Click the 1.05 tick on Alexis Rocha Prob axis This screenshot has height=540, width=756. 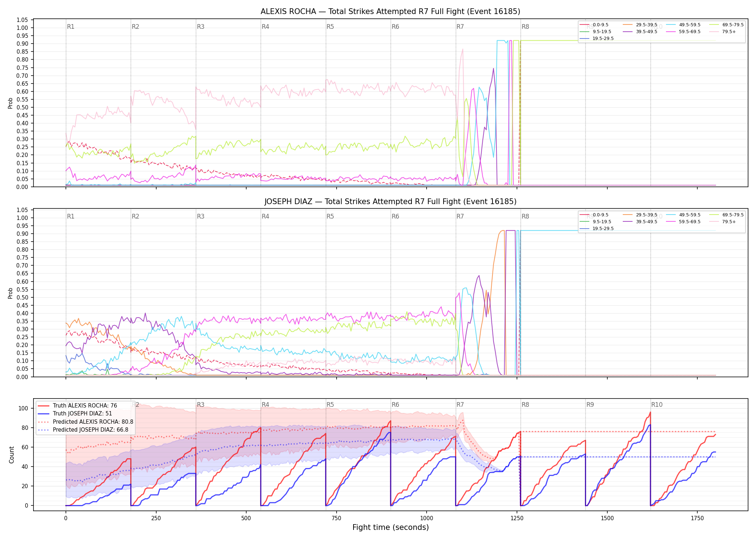coord(22,20)
